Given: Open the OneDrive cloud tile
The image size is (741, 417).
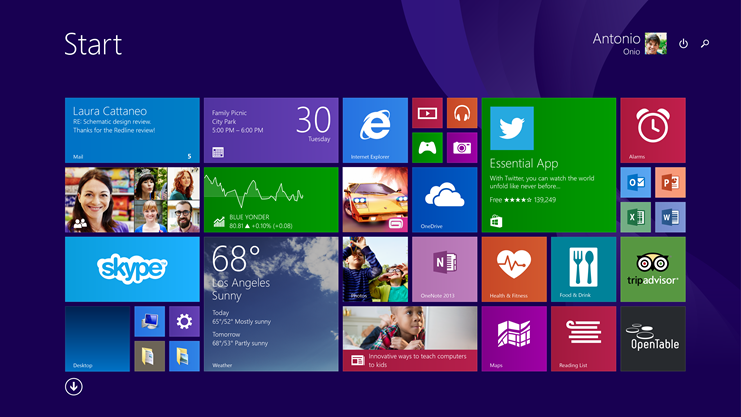Looking at the screenshot, I should point(444,199).
